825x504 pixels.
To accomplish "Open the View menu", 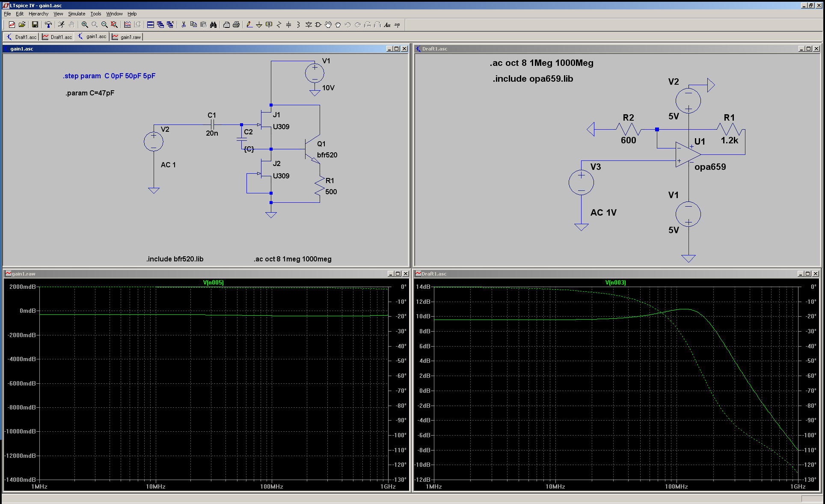I will [x=58, y=14].
